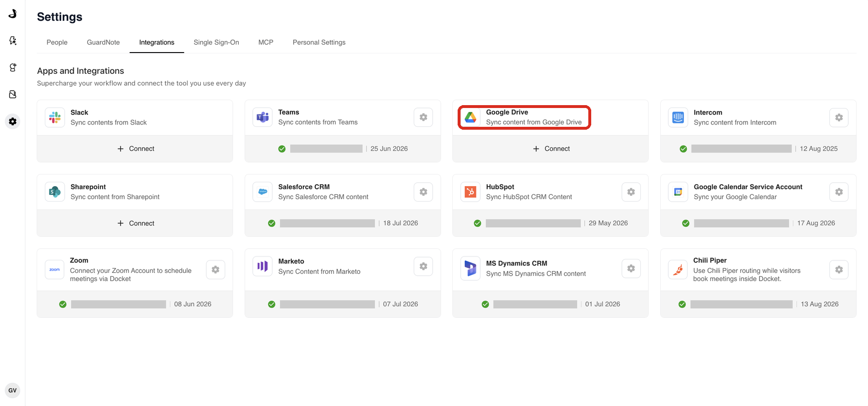Click the Salesforce date 18 Jul 2026
This screenshot has width=868, height=406.
(x=401, y=223)
